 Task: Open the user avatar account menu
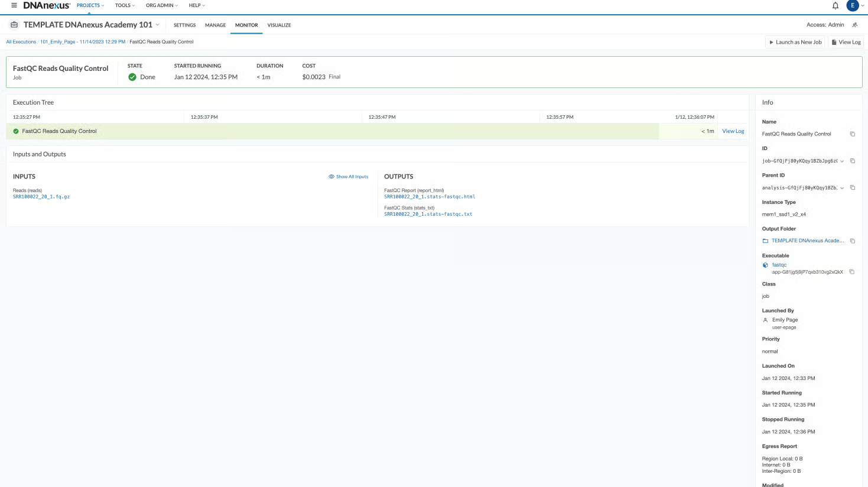pos(853,6)
